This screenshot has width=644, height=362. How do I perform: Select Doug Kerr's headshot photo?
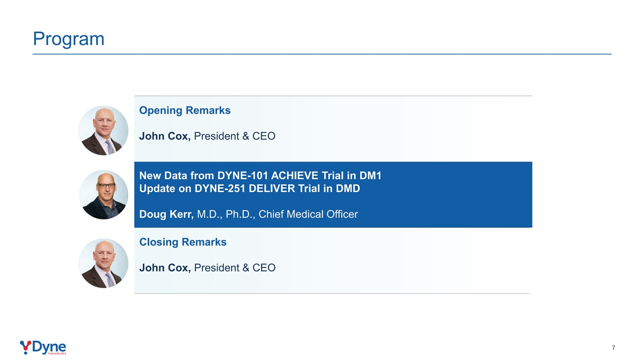click(104, 194)
